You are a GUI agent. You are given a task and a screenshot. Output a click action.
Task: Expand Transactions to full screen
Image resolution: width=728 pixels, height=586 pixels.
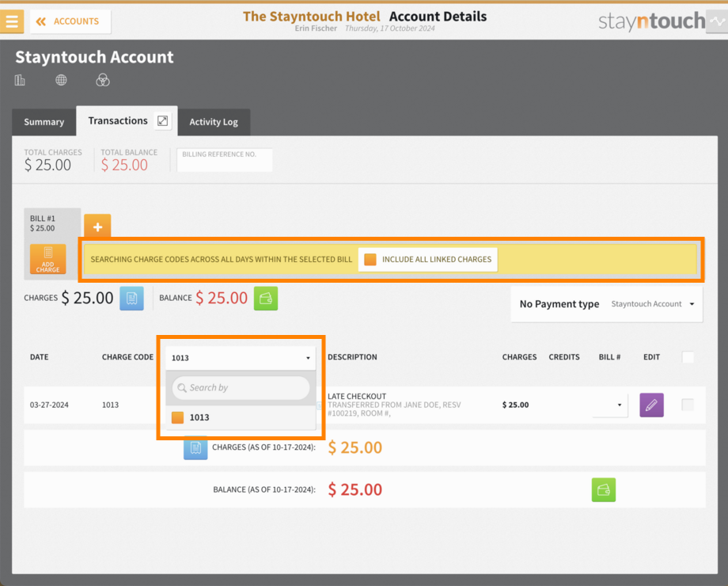tap(162, 121)
